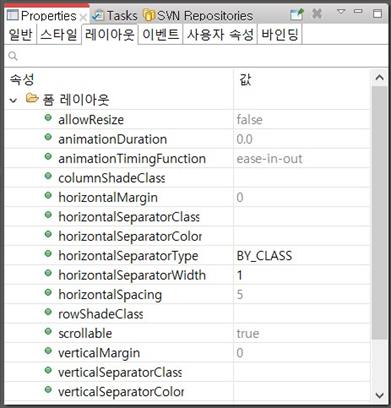Select the verticalMargin property

click(99, 353)
